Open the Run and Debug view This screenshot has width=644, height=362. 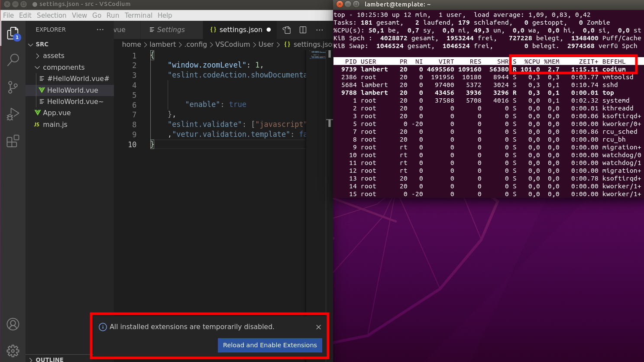click(13, 114)
